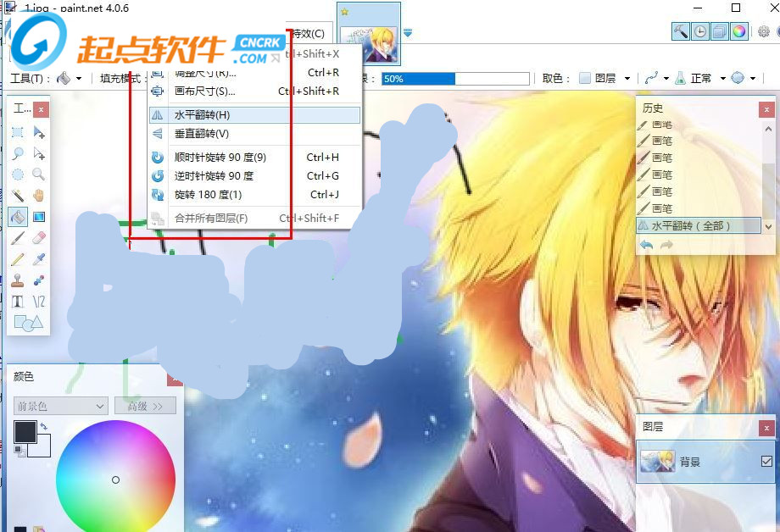Screen dimensions: 780x532
Task: Open the Settings gear icon
Action: pos(764,32)
